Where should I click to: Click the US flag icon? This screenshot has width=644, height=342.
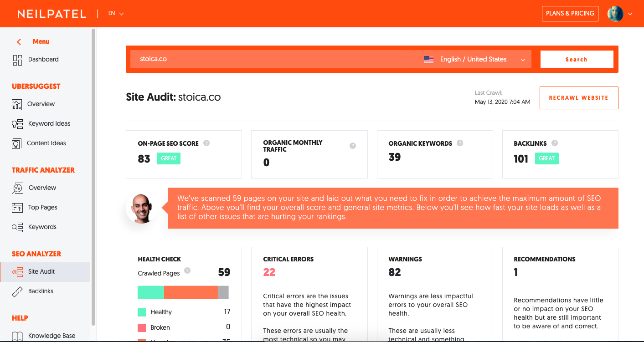pos(428,60)
